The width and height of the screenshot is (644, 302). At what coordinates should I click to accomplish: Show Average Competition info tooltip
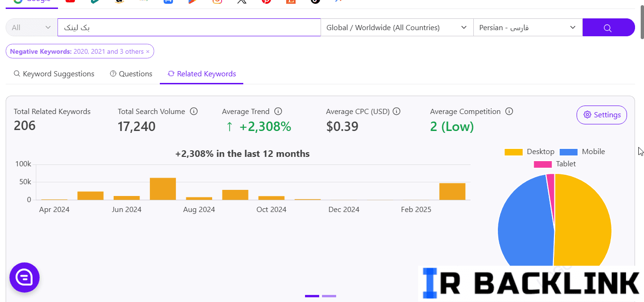(509, 112)
